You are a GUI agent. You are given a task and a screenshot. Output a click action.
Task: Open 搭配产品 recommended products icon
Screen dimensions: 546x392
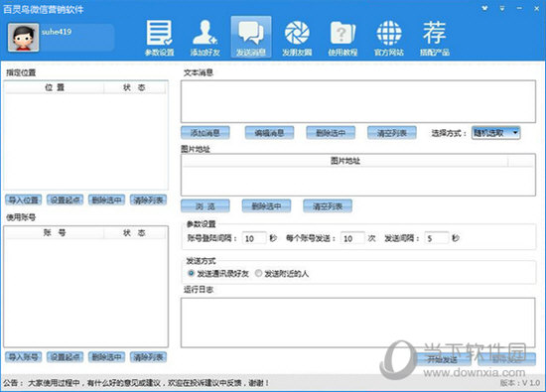434,38
